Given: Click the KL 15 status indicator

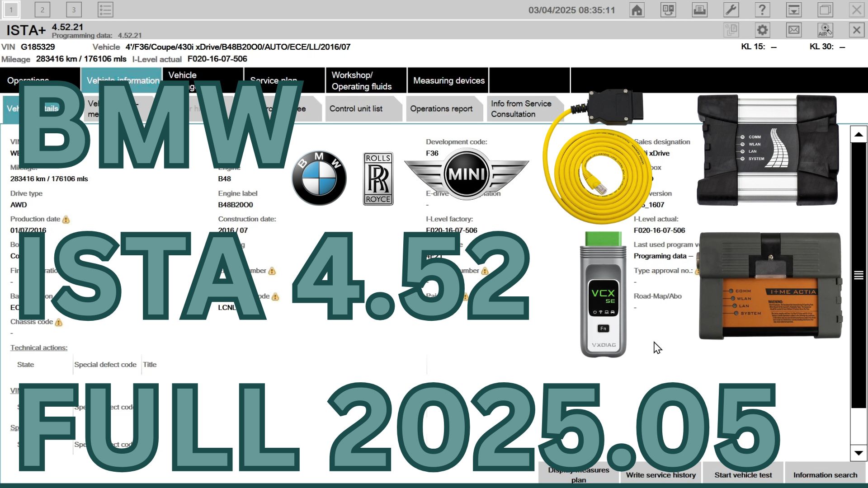Looking at the screenshot, I should (759, 47).
